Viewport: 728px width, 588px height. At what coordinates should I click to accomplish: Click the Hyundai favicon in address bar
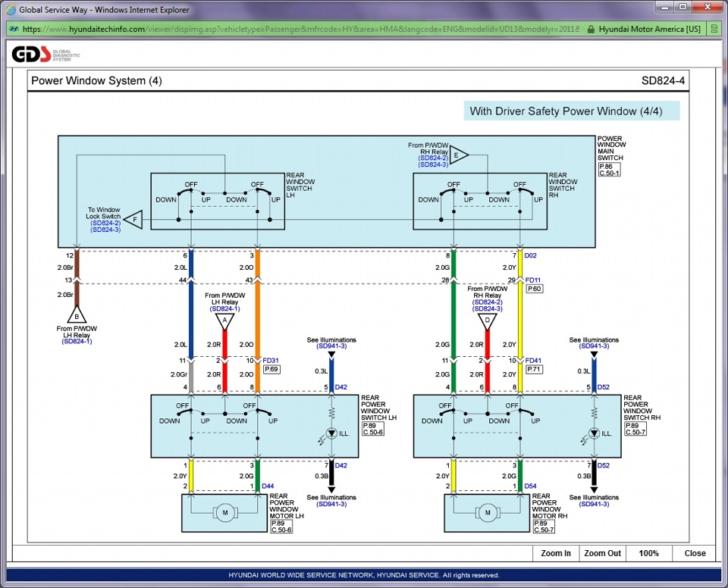[14, 29]
